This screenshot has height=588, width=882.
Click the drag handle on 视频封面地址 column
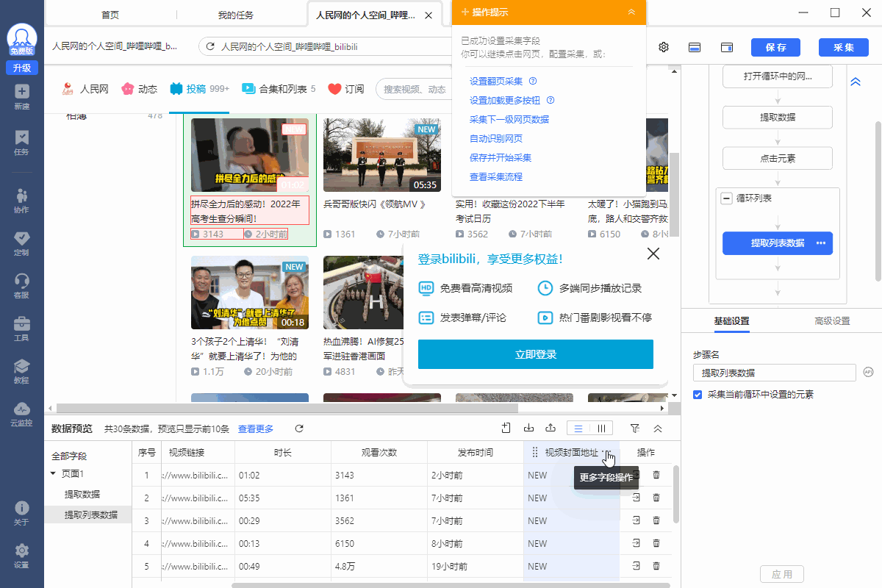(x=535, y=453)
